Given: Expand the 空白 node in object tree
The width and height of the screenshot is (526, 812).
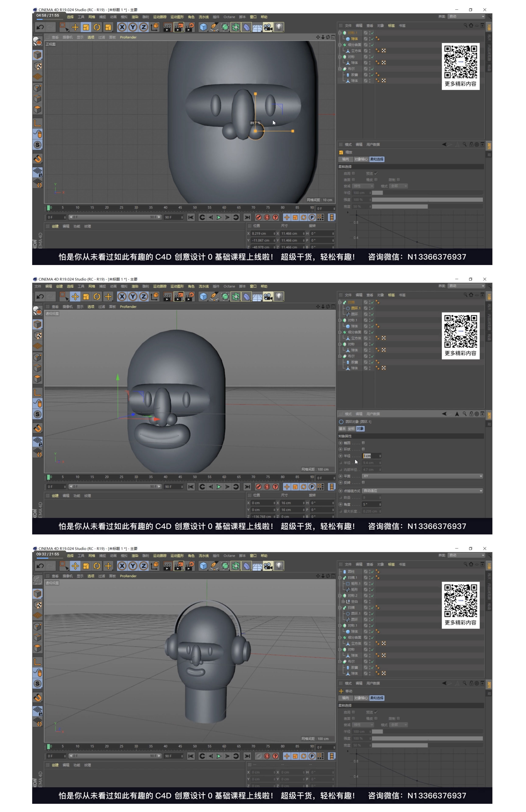Looking at the screenshot, I should (343, 601).
